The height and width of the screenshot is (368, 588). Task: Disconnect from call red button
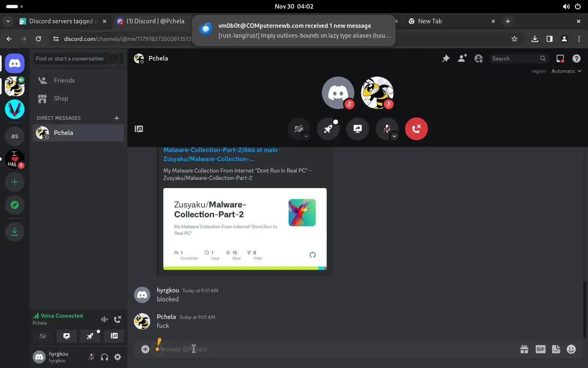click(416, 129)
